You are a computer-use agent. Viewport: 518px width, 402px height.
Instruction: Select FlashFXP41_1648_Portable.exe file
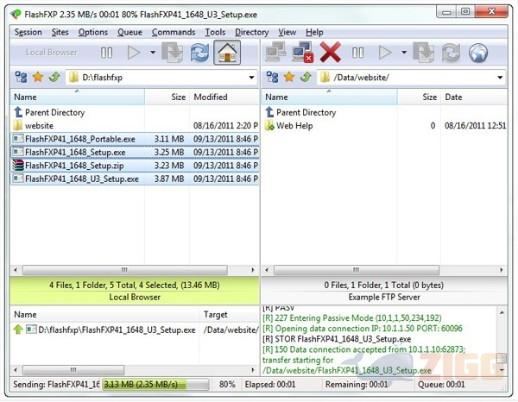pos(135,139)
